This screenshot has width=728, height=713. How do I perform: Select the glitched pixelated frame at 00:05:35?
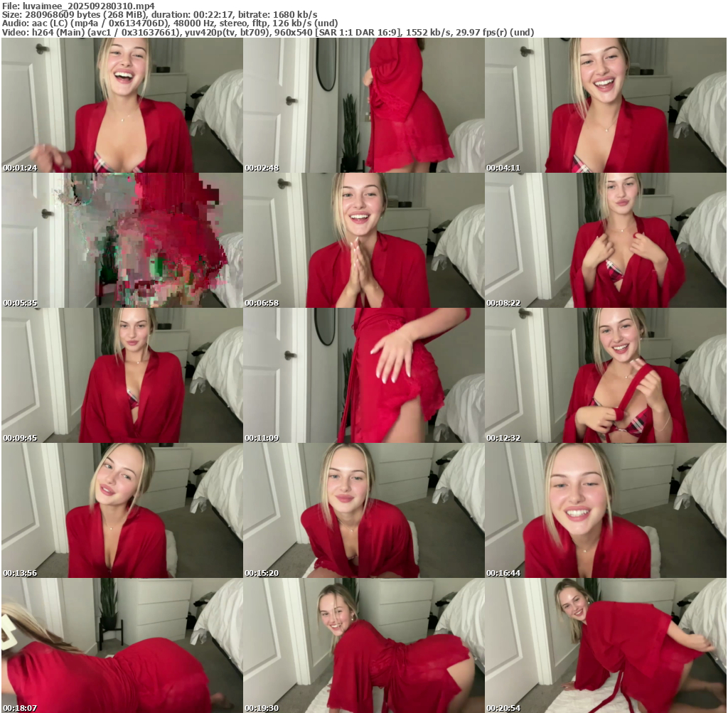122,240
